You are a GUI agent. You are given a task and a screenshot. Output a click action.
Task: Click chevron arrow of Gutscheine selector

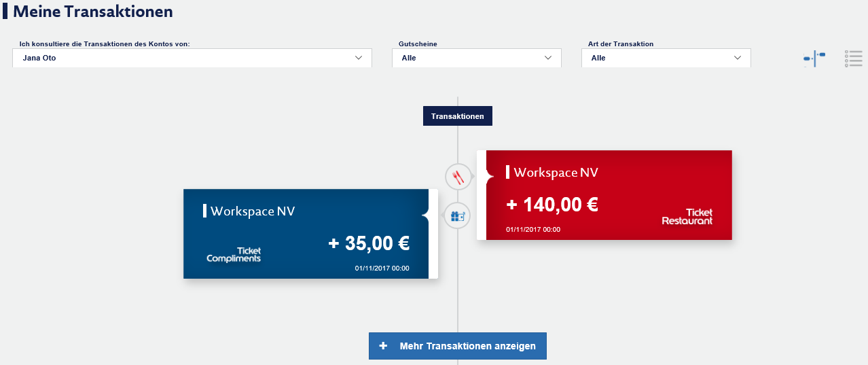click(x=548, y=58)
